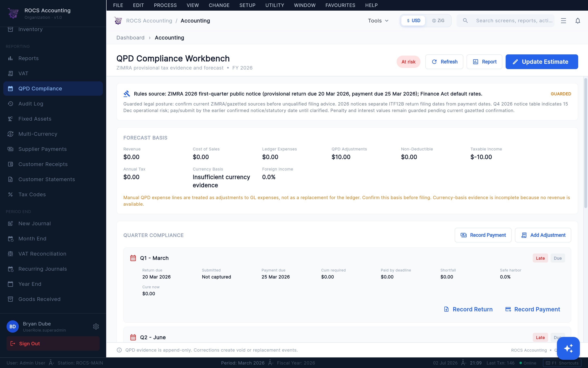This screenshot has height=368, width=588.
Task: Open the VAT sidebar icon
Action: coord(10,74)
